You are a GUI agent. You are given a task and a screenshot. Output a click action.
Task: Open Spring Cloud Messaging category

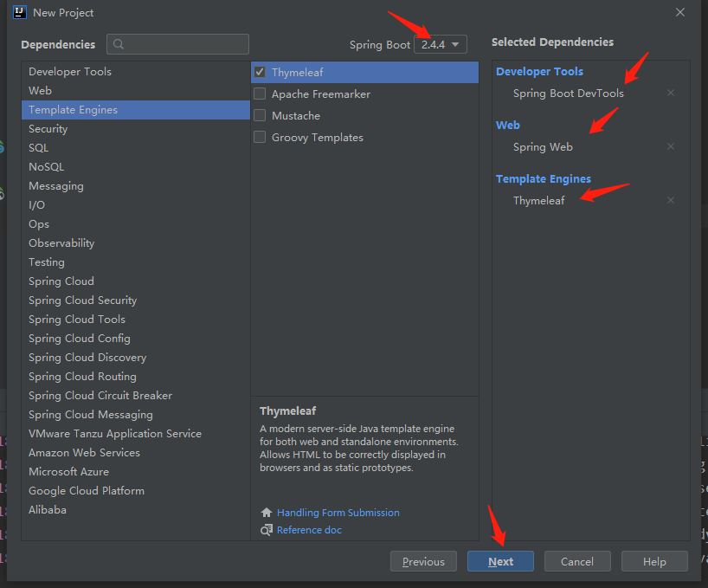[x=136, y=415]
